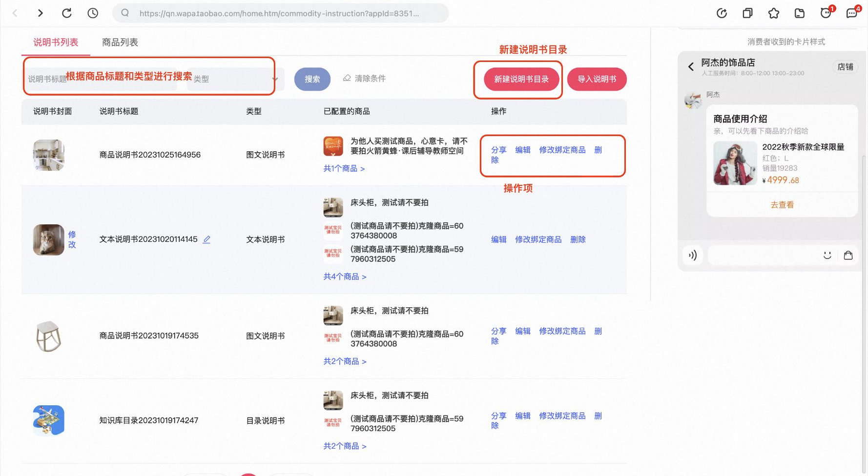This screenshot has width=868, height=476.
Task: Open the copy/duplicate pages icon in toolbar
Action: click(x=747, y=13)
